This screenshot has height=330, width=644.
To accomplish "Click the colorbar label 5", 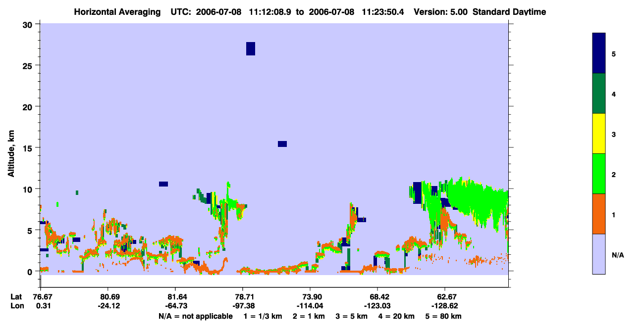I will 614,53.
